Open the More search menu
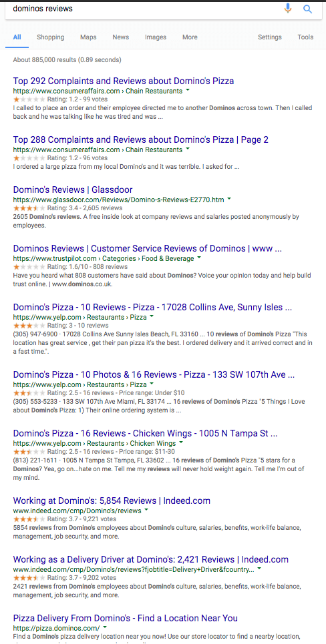 (x=190, y=37)
